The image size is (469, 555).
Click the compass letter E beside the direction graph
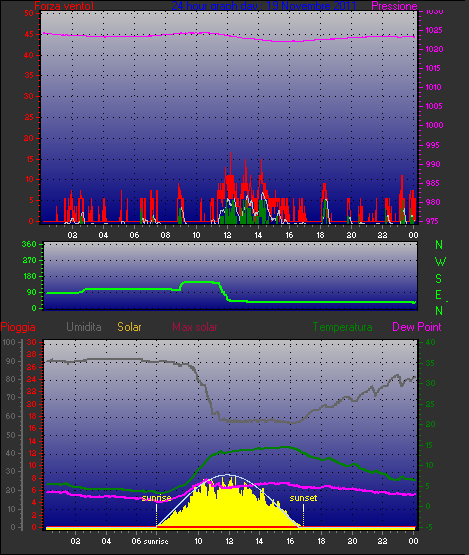pos(439,295)
